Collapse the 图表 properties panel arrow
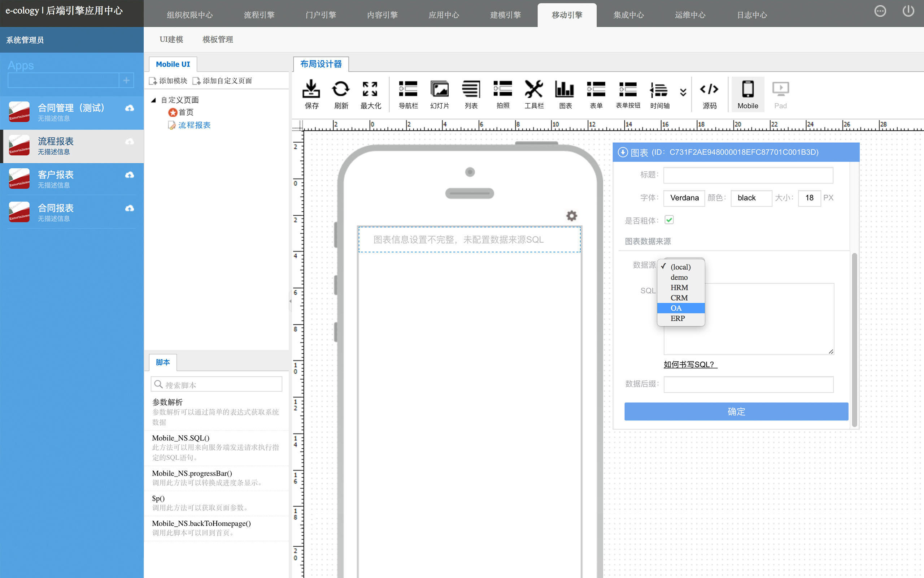Image resolution: width=924 pixels, height=578 pixels. 623,152
